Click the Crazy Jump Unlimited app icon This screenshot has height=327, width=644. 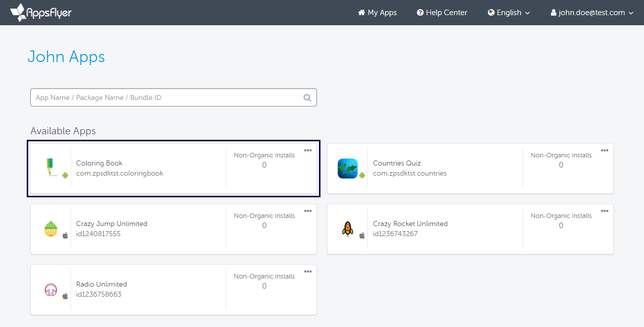[51, 229]
